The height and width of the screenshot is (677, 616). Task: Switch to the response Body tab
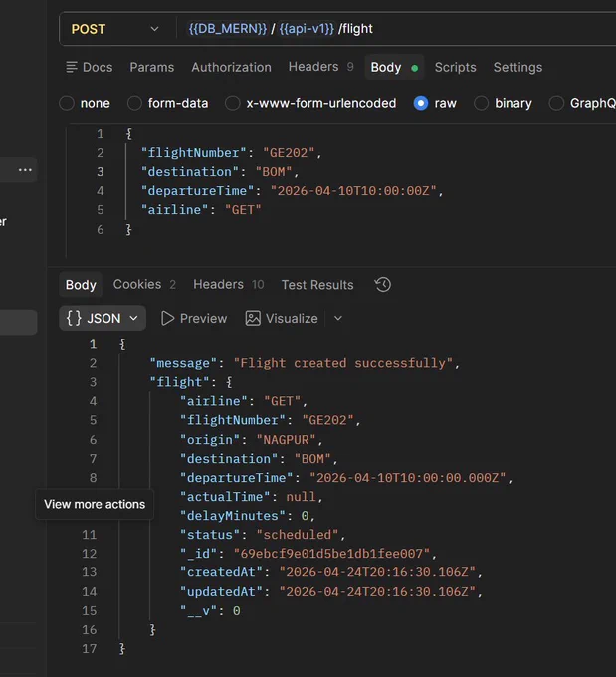pyautogui.click(x=81, y=285)
